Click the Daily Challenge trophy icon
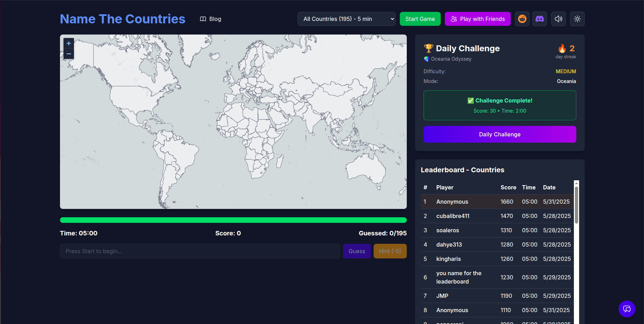Image resolution: width=644 pixels, height=324 pixels. (428, 48)
